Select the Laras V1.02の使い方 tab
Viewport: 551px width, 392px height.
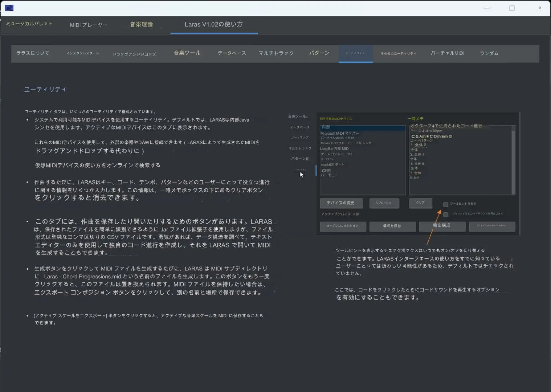tap(213, 24)
